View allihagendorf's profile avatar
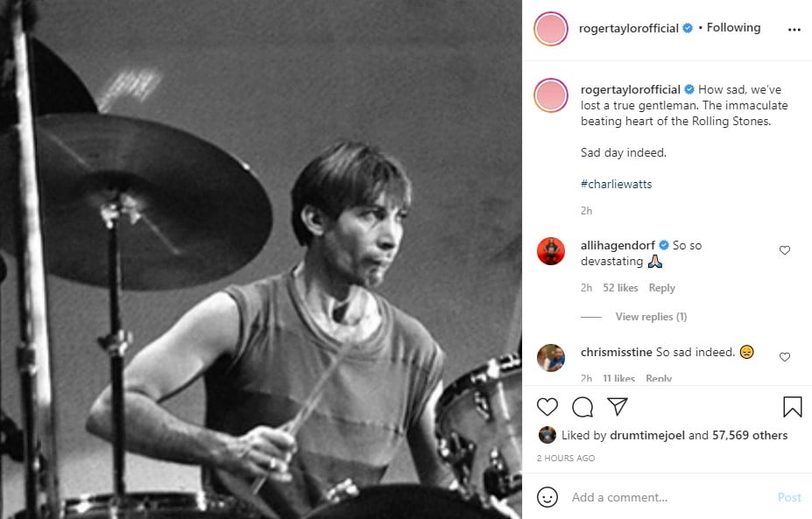 tap(551, 251)
